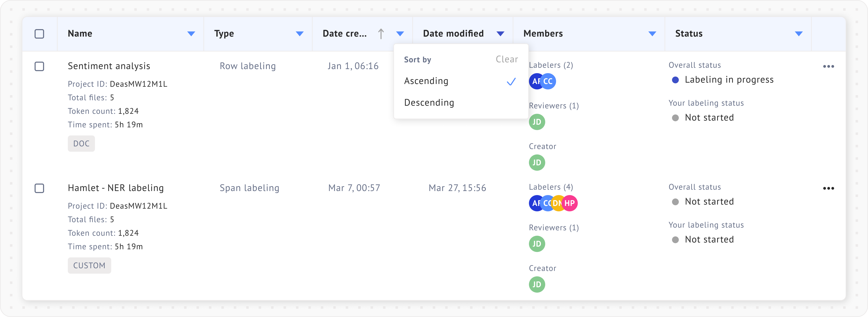
Task: Click JD creator avatar in Hamlet row
Action: 537,284
